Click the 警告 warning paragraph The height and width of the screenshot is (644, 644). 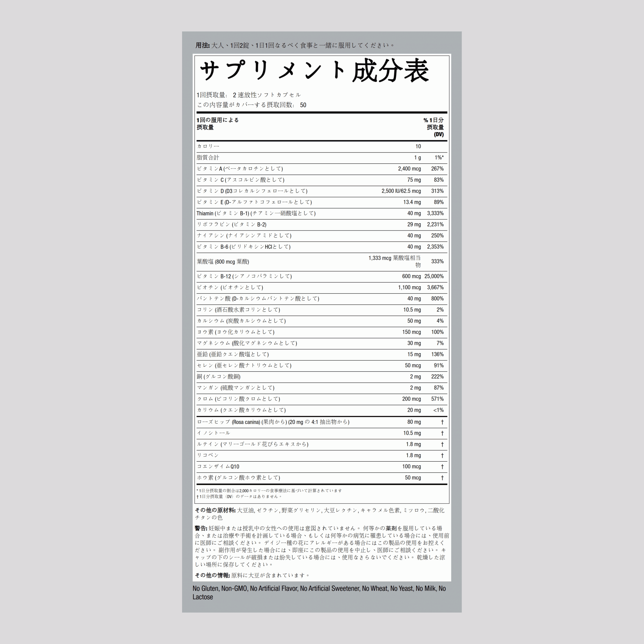pyautogui.click(x=322, y=546)
